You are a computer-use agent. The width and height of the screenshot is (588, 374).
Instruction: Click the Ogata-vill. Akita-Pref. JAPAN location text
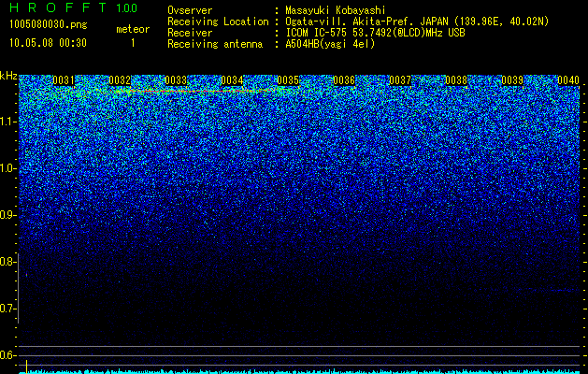click(417, 22)
